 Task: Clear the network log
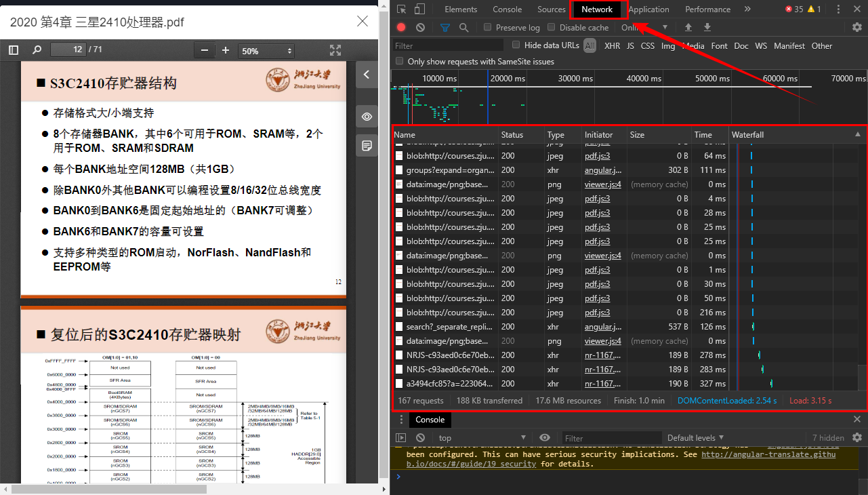(420, 27)
